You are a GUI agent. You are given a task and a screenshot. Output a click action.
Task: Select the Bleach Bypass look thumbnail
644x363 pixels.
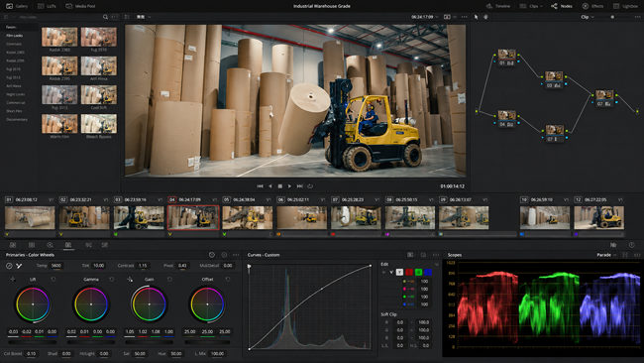(98, 124)
